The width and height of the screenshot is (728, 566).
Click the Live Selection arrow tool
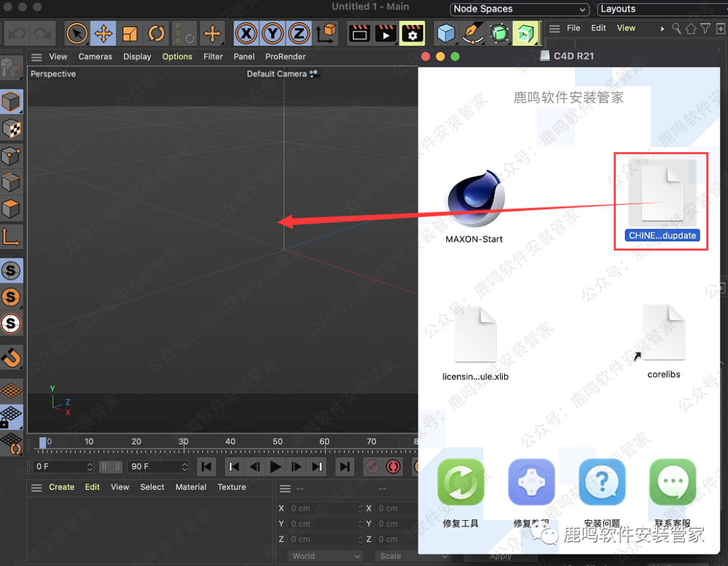[77, 33]
